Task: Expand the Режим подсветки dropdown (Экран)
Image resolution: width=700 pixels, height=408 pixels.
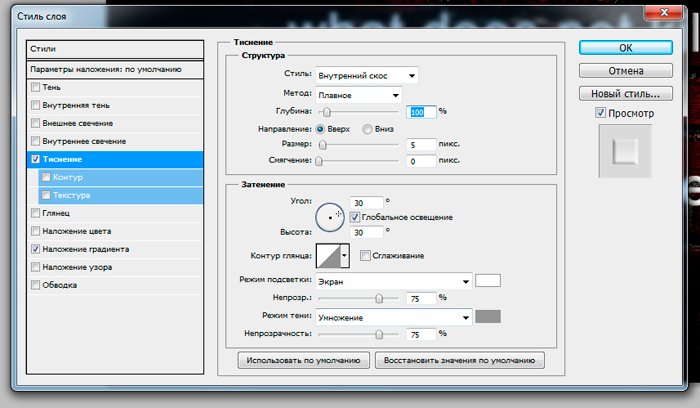Action: click(393, 281)
